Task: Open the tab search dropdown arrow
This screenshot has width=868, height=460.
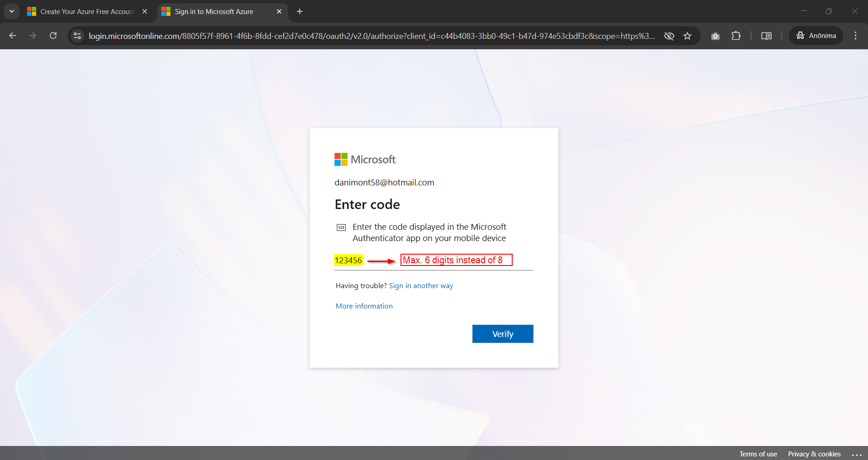Action: tap(12, 11)
